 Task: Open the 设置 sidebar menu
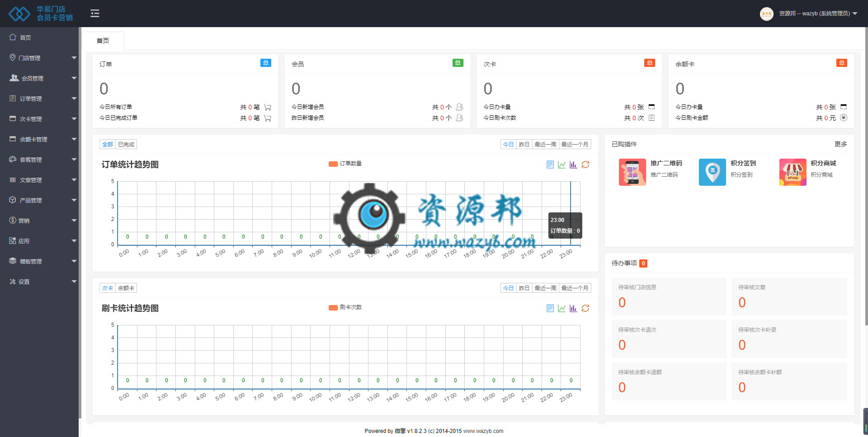[x=39, y=282]
